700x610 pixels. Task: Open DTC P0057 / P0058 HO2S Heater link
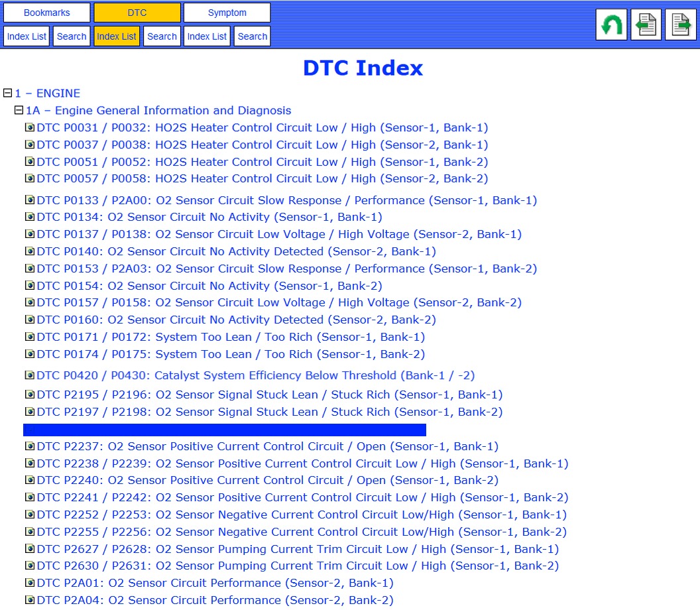[262, 178]
